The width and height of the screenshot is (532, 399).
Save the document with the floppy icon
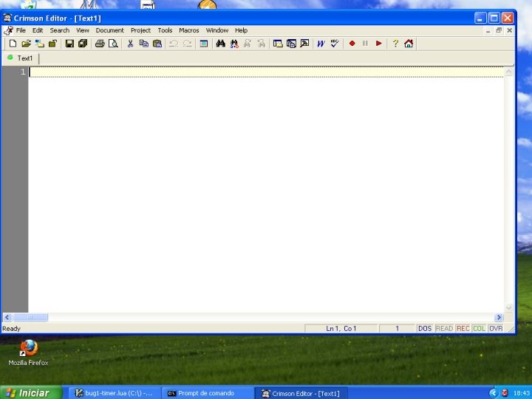pos(69,44)
